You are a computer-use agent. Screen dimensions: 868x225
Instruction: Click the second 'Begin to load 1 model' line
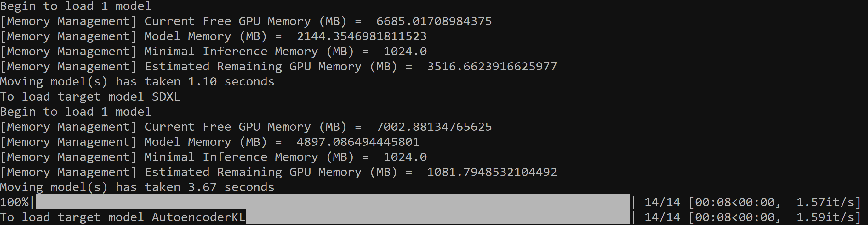pos(76,112)
